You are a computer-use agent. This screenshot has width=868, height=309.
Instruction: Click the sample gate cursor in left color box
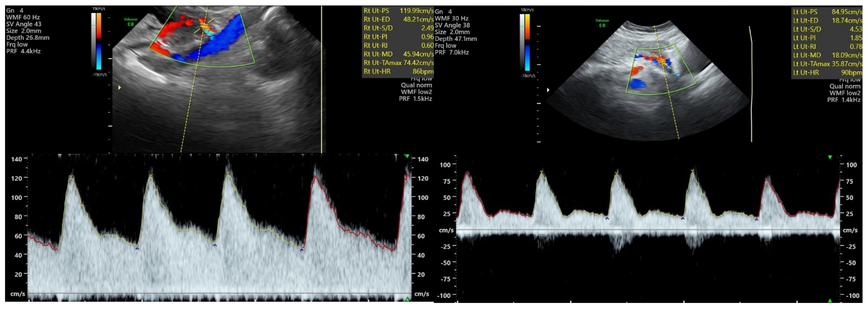(x=204, y=26)
